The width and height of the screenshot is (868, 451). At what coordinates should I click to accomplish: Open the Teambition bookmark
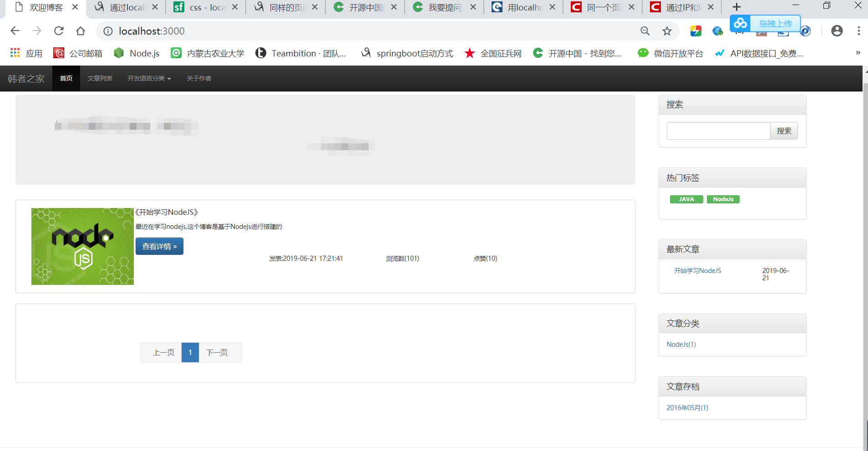pos(301,53)
